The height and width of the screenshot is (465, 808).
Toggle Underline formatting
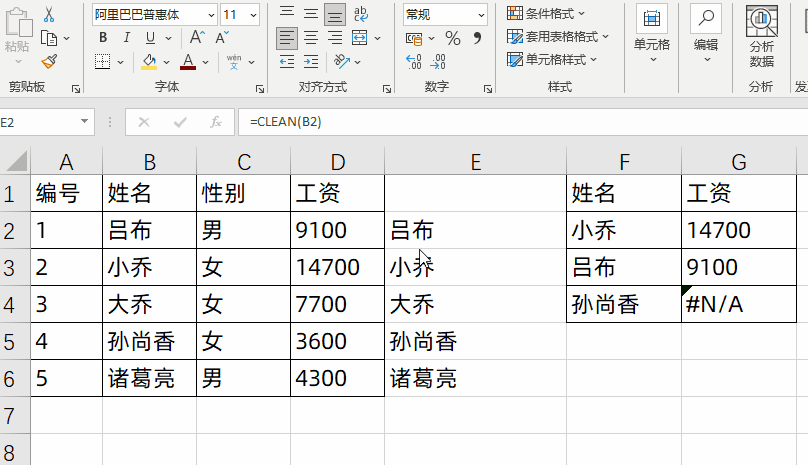[x=150, y=37]
